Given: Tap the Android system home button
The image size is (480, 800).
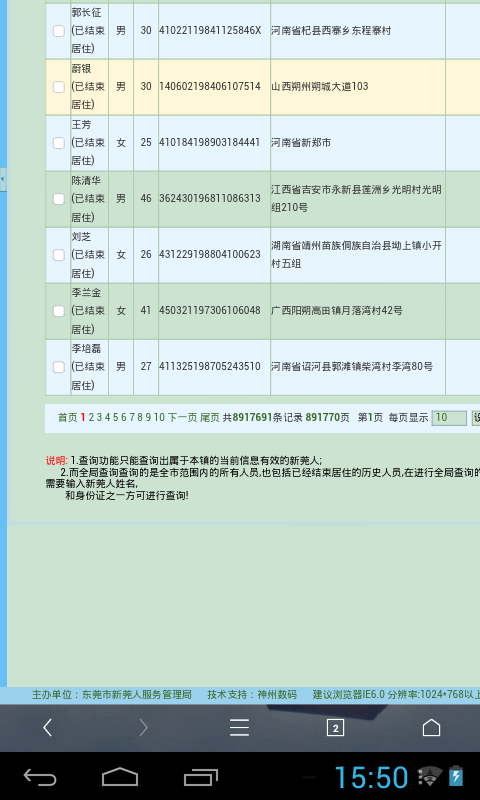Looking at the screenshot, I should pyautogui.click(x=120, y=777).
